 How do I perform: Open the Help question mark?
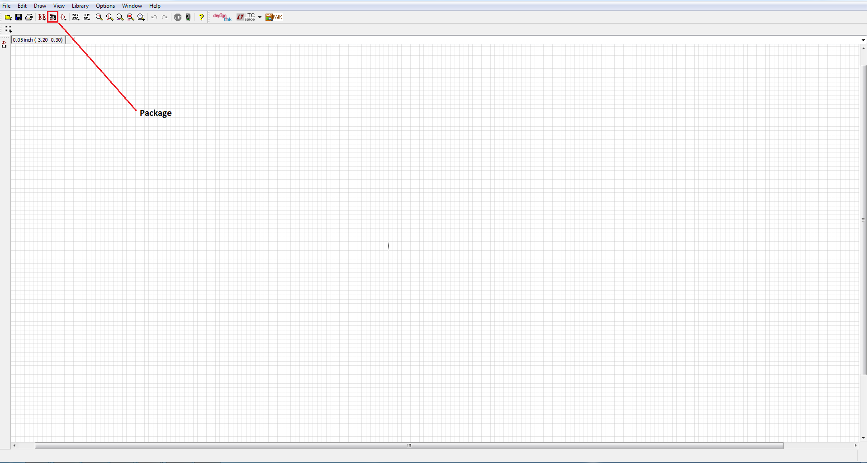coord(201,17)
